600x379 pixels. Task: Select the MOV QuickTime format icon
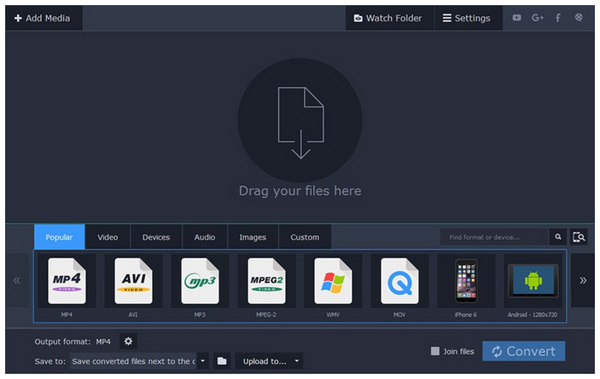pyautogui.click(x=399, y=281)
